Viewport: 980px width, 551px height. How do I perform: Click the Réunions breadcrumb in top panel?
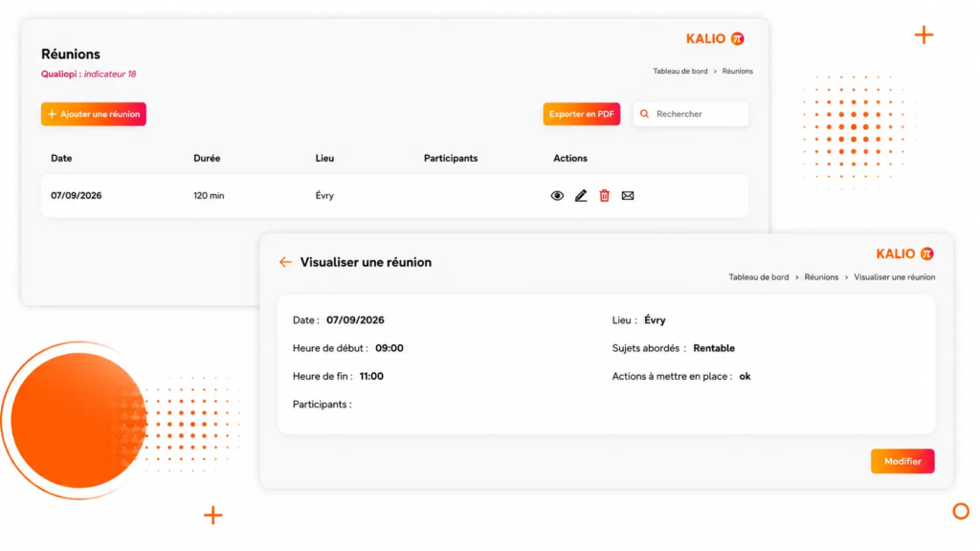coord(738,71)
